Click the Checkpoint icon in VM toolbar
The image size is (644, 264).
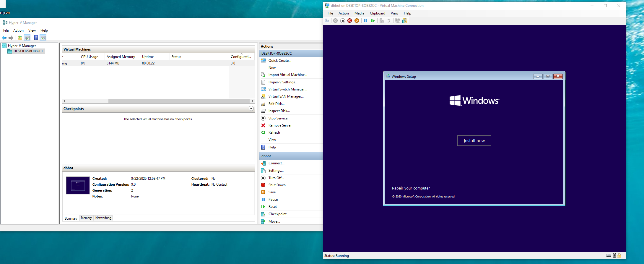pos(382,21)
